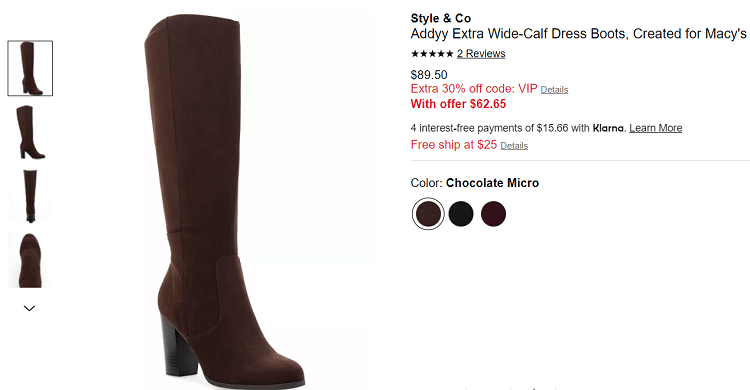Open Details for the VIP code offer
This screenshot has height=390, width=750.
click(554, 89)
